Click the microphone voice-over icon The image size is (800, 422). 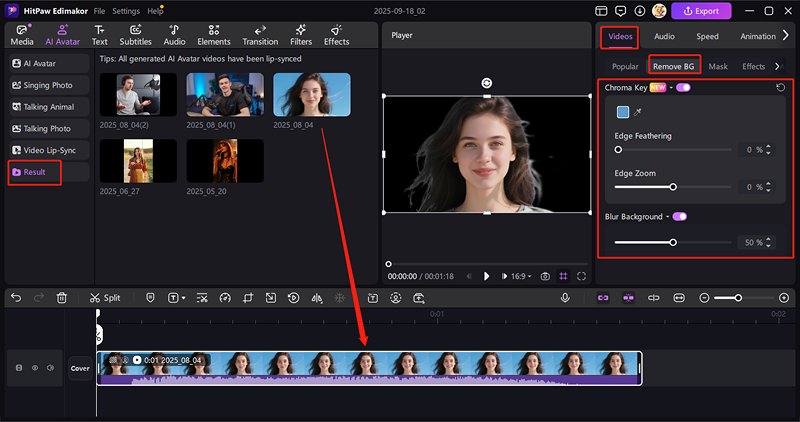click(x=565, y=298)
